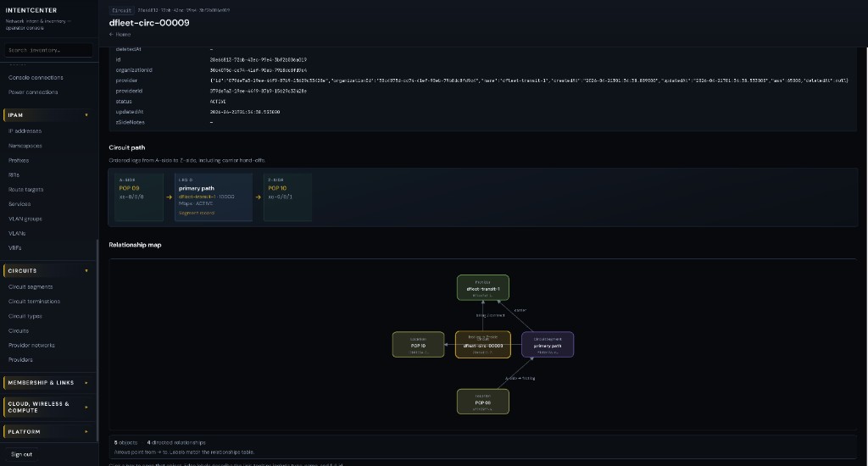This screenshot has height=466, width=868.
Task: Click the Circuit badge above title
Action: (x=121, y=10)
